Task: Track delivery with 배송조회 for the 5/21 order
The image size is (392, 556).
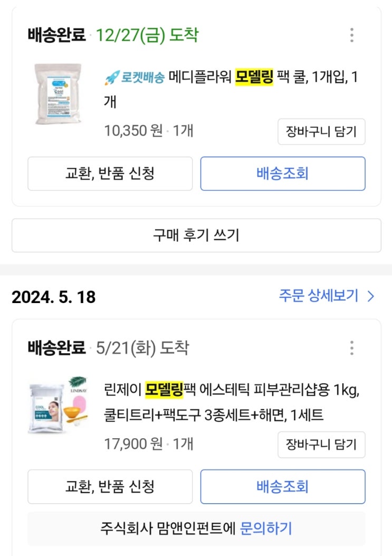Action: 282,486
